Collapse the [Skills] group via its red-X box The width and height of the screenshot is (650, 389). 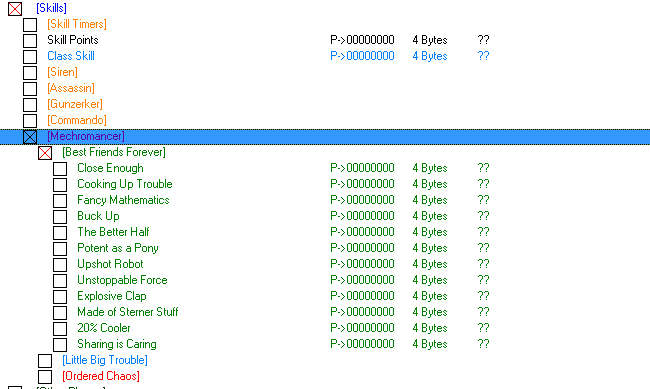point(15,9)
